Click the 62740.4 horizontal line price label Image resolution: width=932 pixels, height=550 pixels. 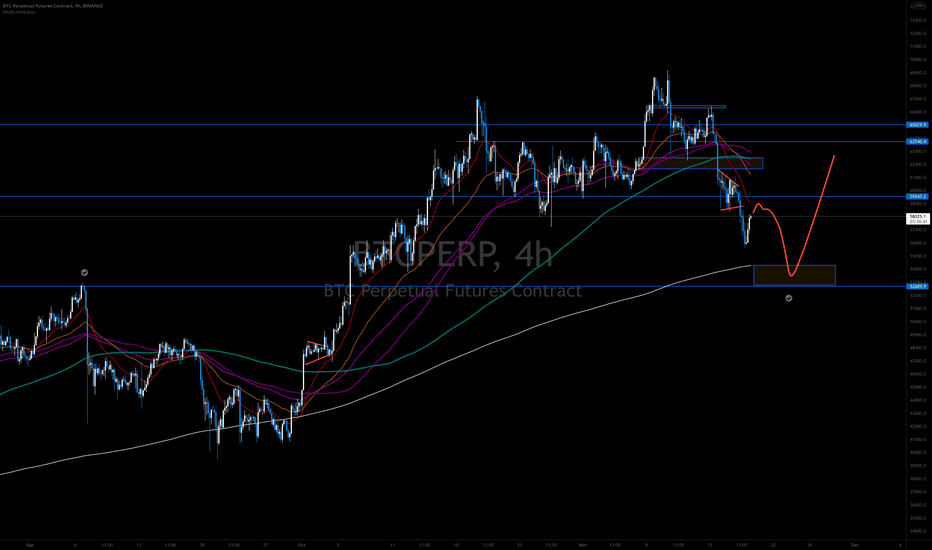point(917,142)
